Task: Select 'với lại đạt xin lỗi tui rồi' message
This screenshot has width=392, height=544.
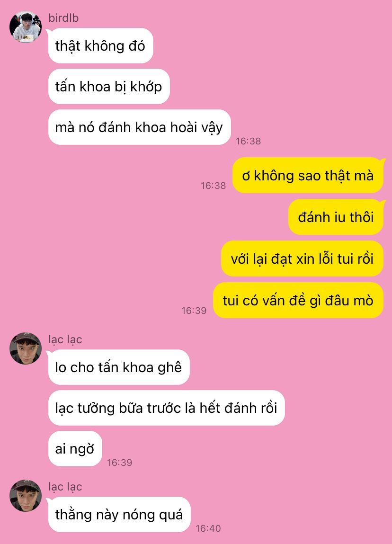Action: pyautogui.click(x=302, y=259)
